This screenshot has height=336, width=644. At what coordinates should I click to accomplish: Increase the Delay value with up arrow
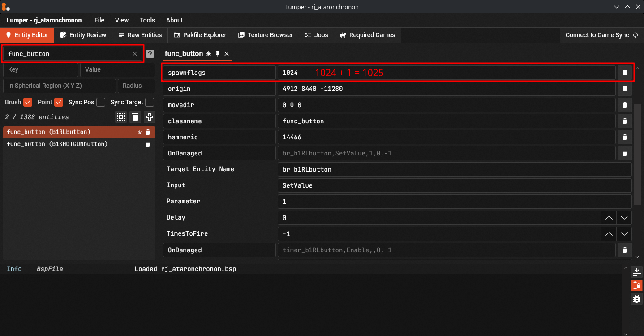(609, 218)
